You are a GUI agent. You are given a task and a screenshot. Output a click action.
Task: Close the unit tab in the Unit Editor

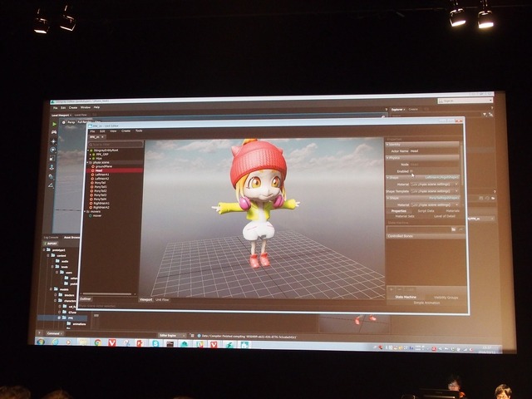tap(103, 137)
